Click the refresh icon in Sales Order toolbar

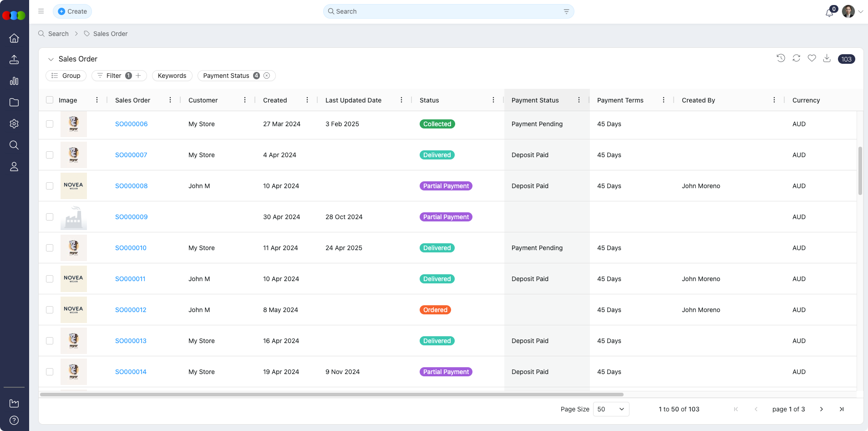point(796,58)
